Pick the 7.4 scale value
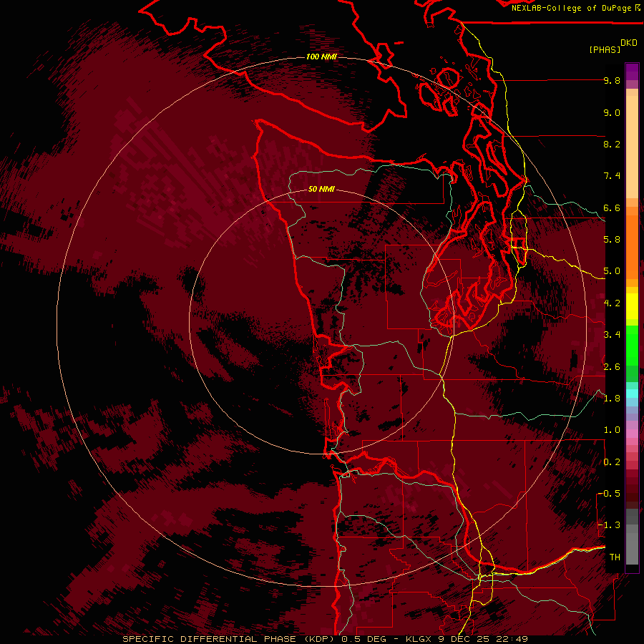Image resolution: width=644 pixels, height=644 pixels. pos(612,176)
